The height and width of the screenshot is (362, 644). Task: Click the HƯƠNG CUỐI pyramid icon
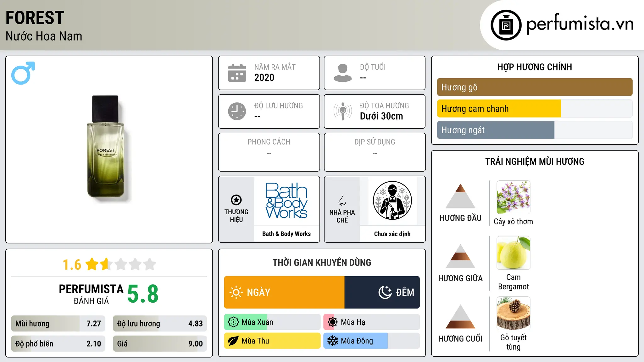click(x=460, y=316)
